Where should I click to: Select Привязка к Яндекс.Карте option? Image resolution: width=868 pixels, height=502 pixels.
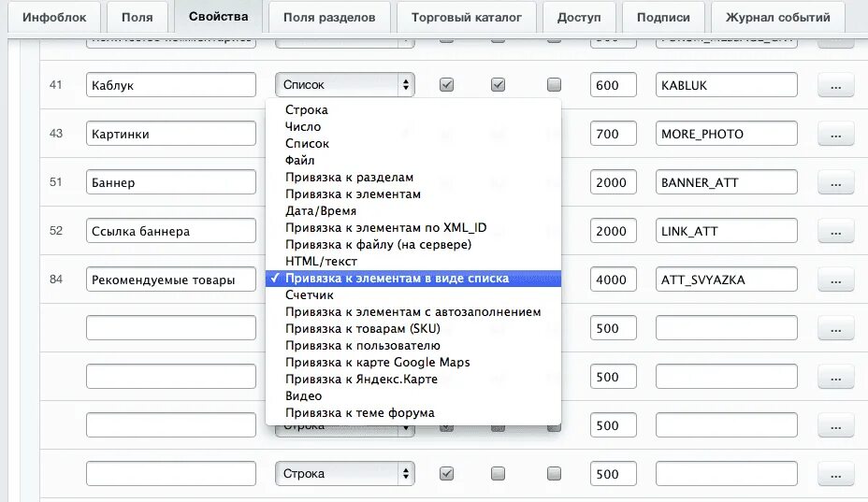pos(361,379)
